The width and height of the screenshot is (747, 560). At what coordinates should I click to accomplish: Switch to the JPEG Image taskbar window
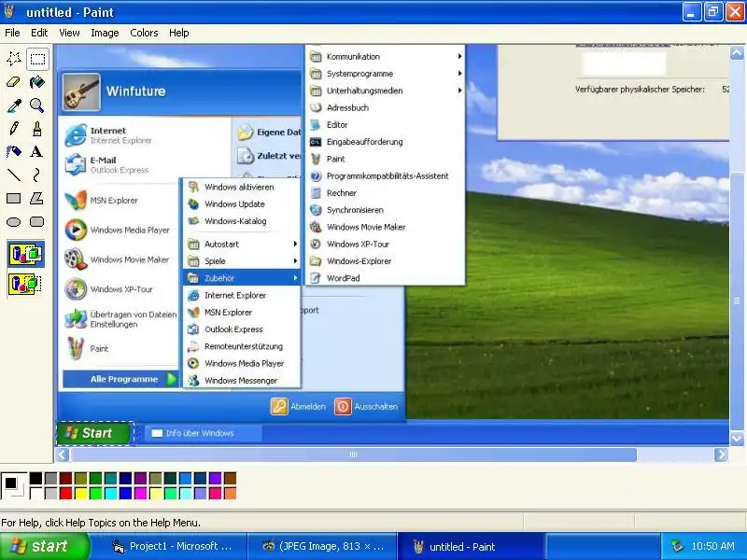[x=323, y=546]
